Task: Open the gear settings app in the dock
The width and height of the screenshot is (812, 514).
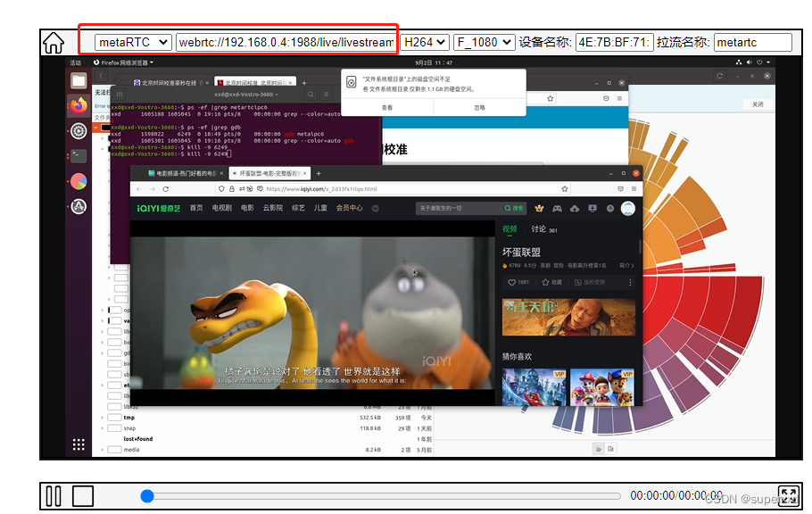Action: click(x=79, y=131)
